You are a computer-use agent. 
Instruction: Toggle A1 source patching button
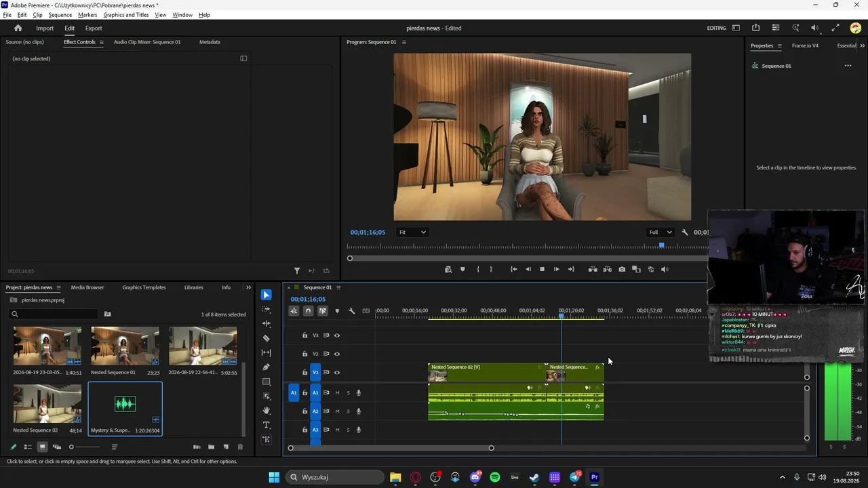click(x=294, y=392)
